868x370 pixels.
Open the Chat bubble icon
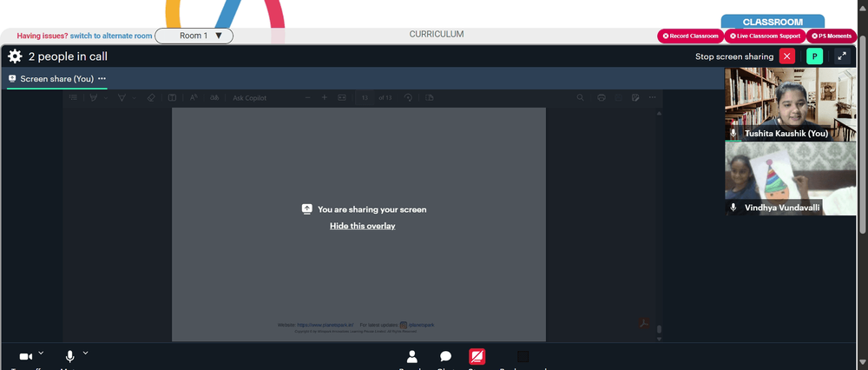pos(445,356)
